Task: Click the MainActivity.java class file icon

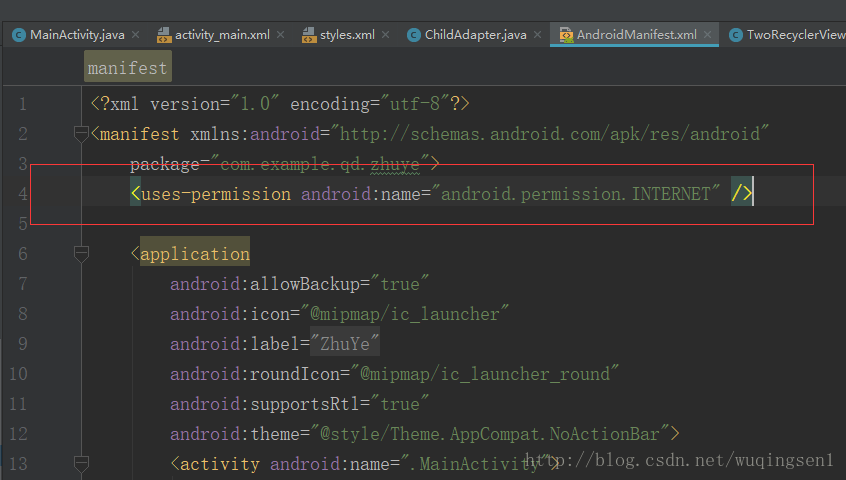Action: [x=19, y=35]
